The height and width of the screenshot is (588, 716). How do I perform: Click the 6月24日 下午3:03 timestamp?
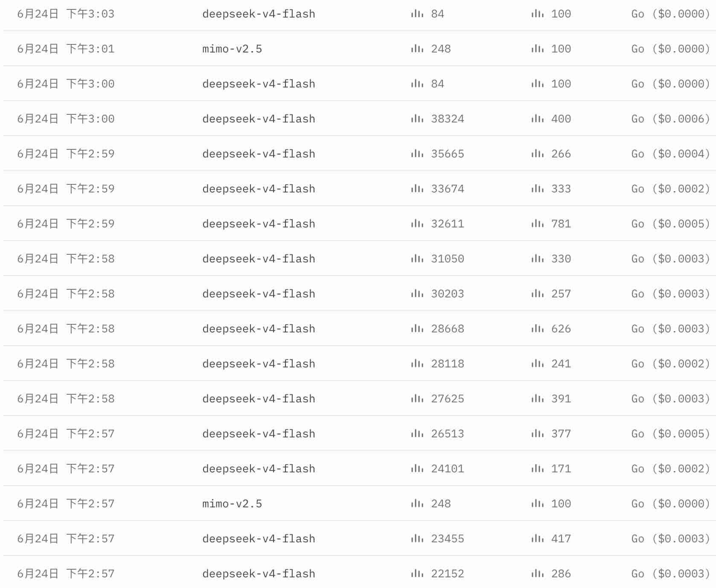pyautogui.click(x=66, y=14)
